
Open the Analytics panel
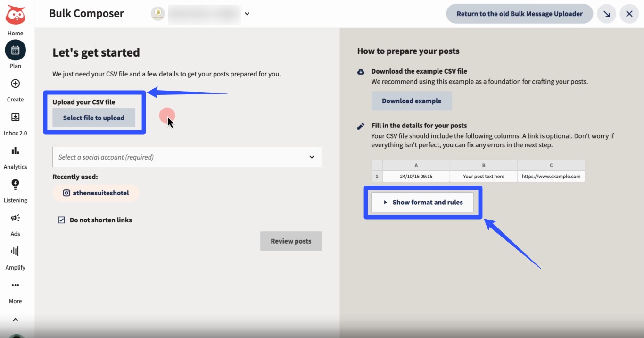pos(15,151)
